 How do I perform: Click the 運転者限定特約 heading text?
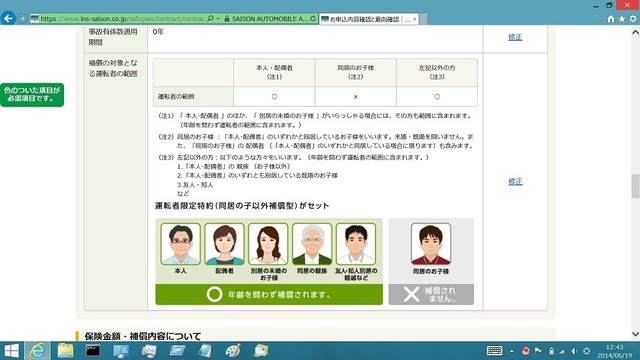[x=242, y=206]
